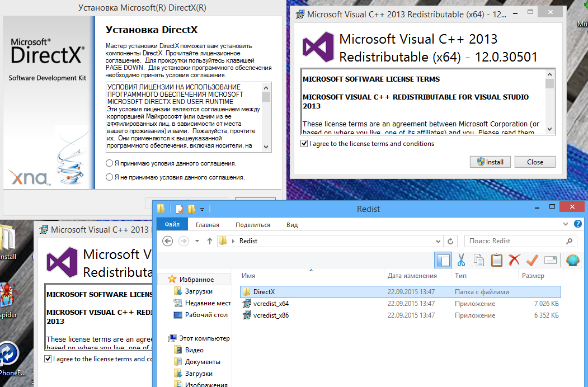Open the Файл menu tab

coord(172,224)
